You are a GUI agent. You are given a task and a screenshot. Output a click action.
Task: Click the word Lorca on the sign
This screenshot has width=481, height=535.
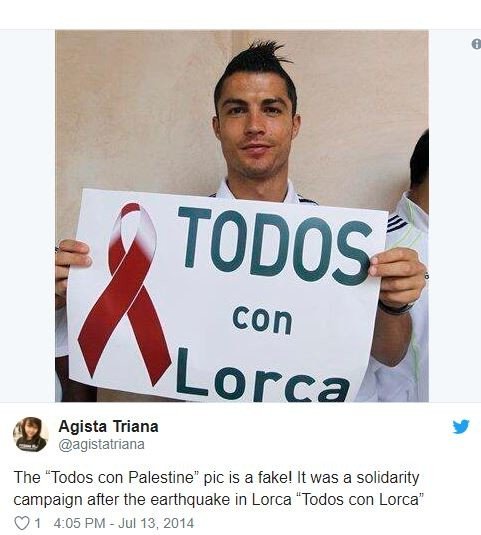pos(263,375)
